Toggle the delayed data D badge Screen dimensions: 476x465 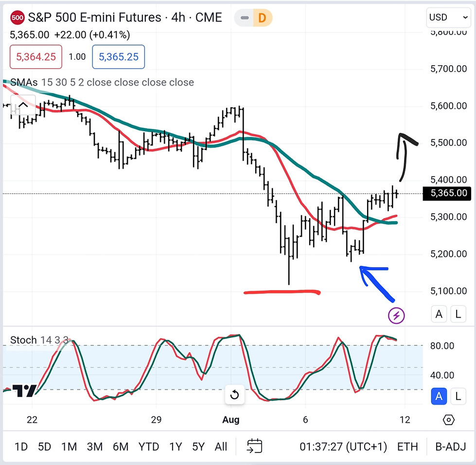(262, 18)
